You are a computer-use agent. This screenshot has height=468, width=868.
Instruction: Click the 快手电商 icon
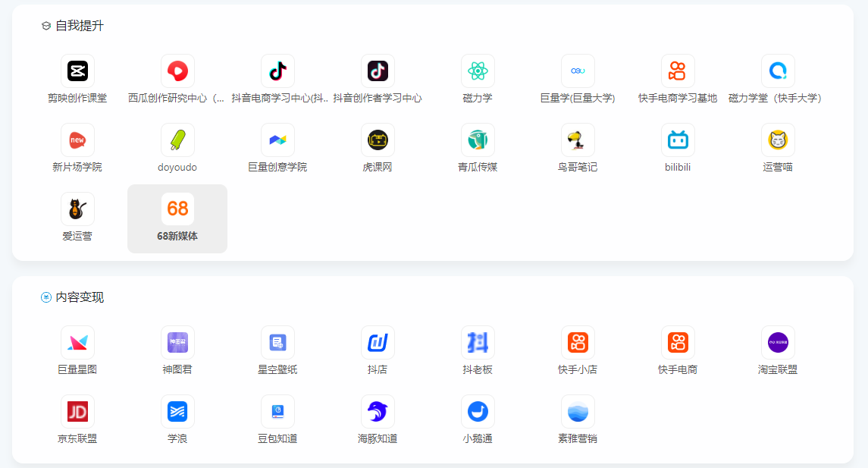[678, 342]
